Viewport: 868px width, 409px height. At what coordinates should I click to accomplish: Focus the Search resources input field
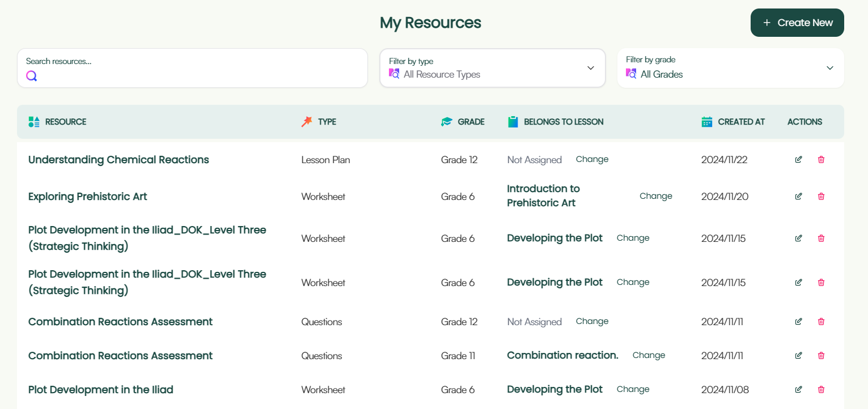tap(192, 68)
